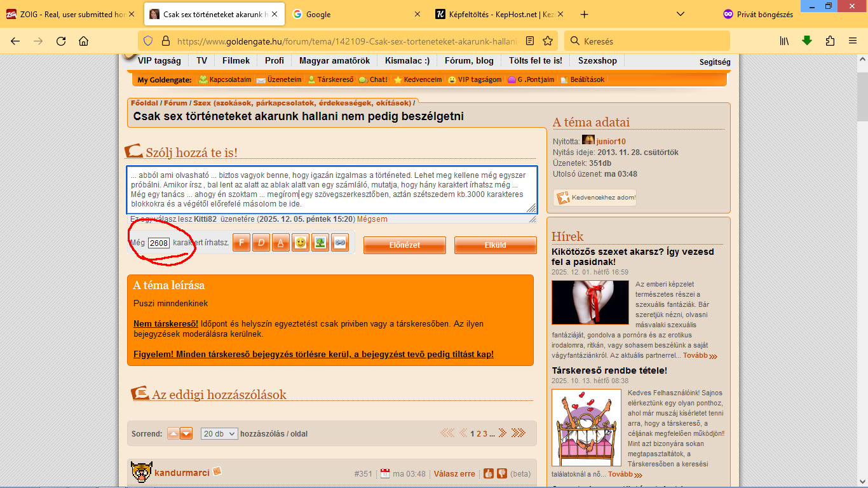Viewport: 868px width, 488px height.
Task: Apply bold formatting with the F button
Action: tap(241, 243)
